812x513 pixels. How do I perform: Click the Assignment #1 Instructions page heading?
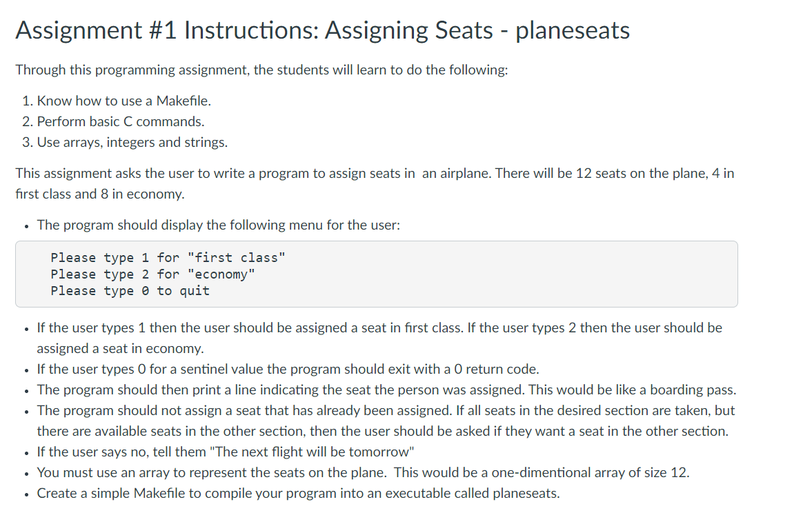tap(323, 30)
